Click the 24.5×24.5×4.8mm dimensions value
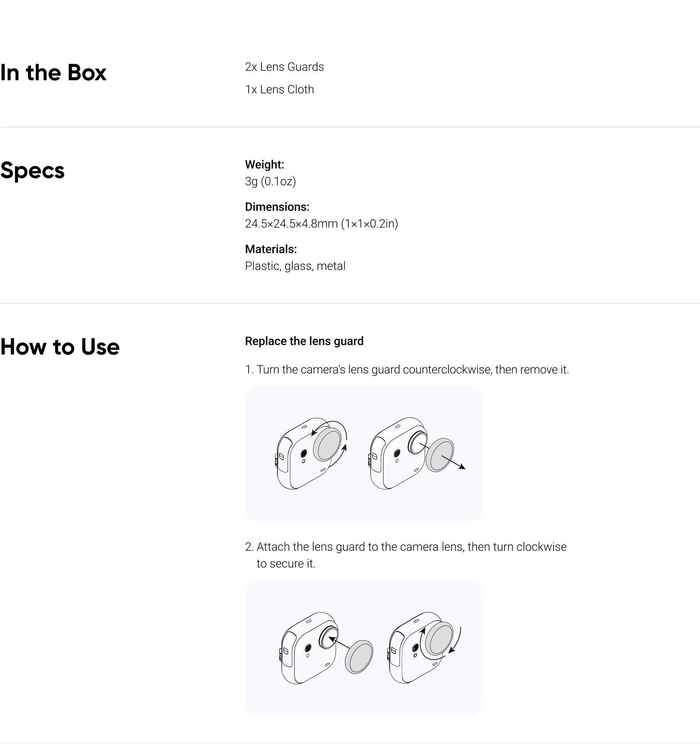Viewport: 700px width, 744px height. coord(321,224)
